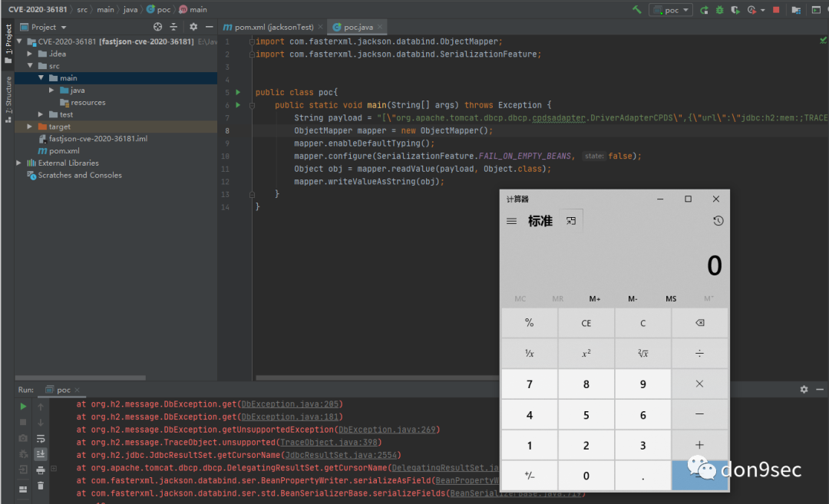
Task: Collapse the src folder
Action: [x=30, y=65]
